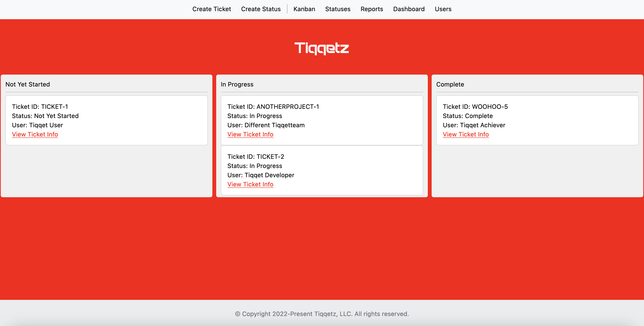The image size is (644, 326).
Task: Click Status: In Progress on TICKET-2 card
Action: pos(255,166)
